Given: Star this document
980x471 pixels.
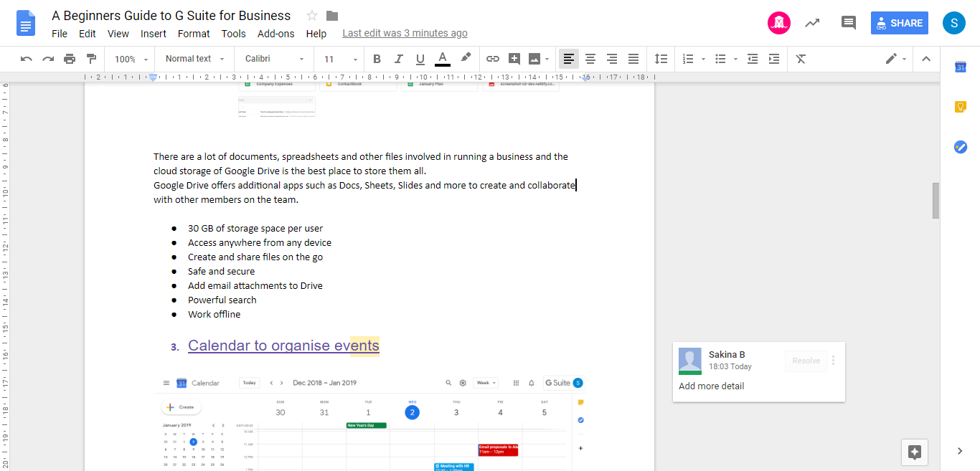Looking at the screenshot, I should tap(312, 16).
